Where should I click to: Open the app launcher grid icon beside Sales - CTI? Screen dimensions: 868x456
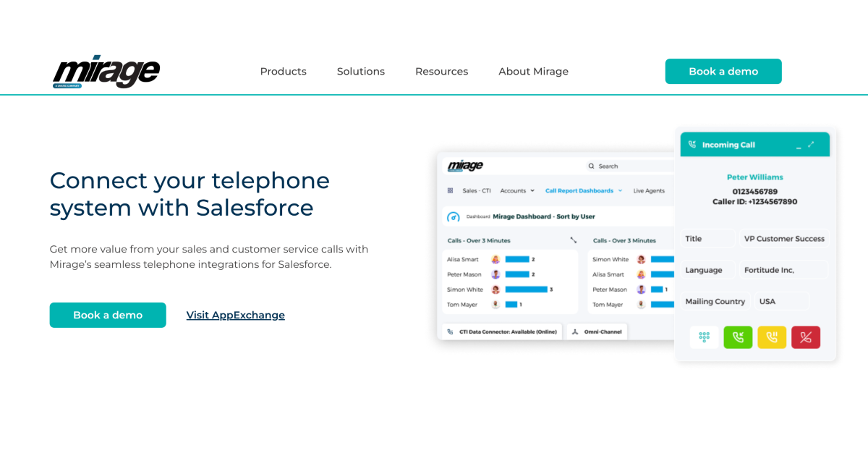click(x=450, y=190)
